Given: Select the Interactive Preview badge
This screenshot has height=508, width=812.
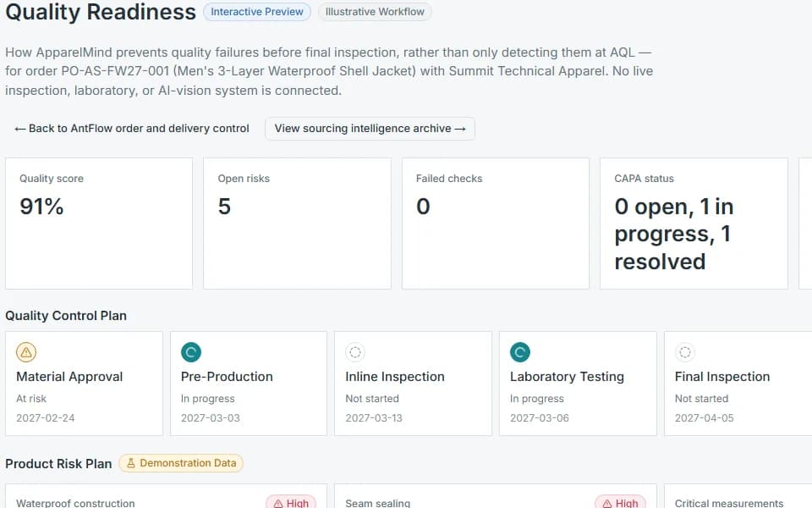Looking at the screenshot, I should (257, 12).
